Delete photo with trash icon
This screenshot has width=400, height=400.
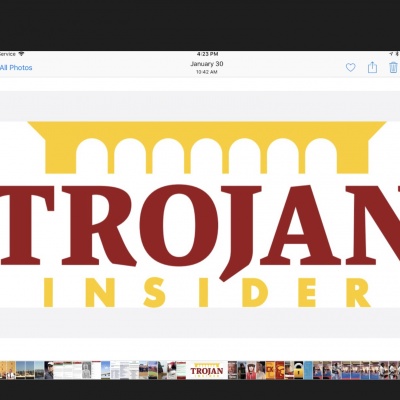[393, 67]
